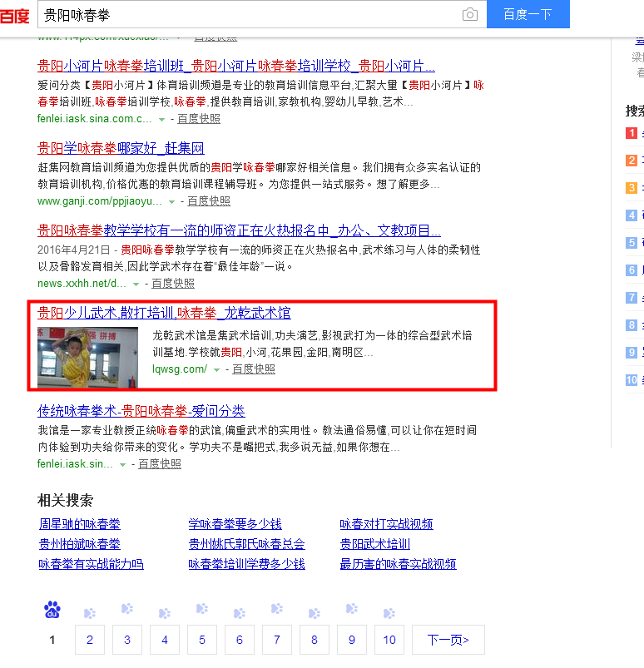Open result 传统咏春拳术-贵阳咏春拳-爱问分类
Screen dimensions: 644x668
(x=141, y=411)
